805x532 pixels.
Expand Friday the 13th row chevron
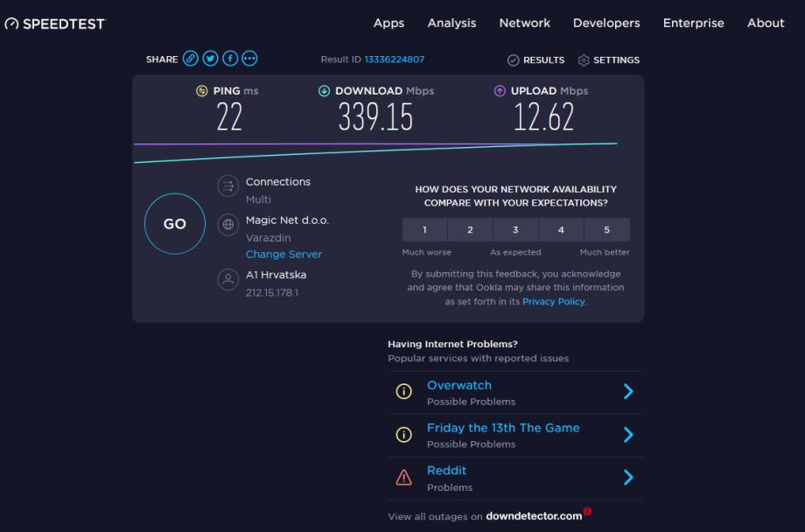[x=628, y=434]
